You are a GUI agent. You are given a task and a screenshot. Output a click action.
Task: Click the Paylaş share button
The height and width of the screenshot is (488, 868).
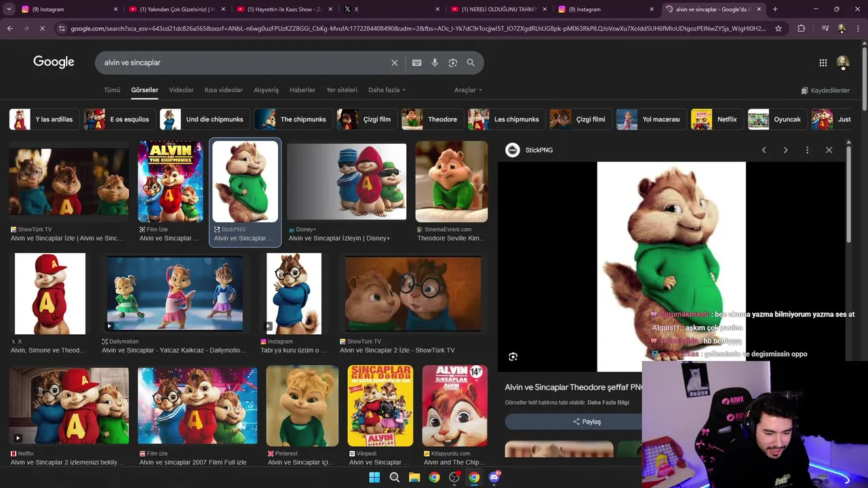click(x=587, y=422)
